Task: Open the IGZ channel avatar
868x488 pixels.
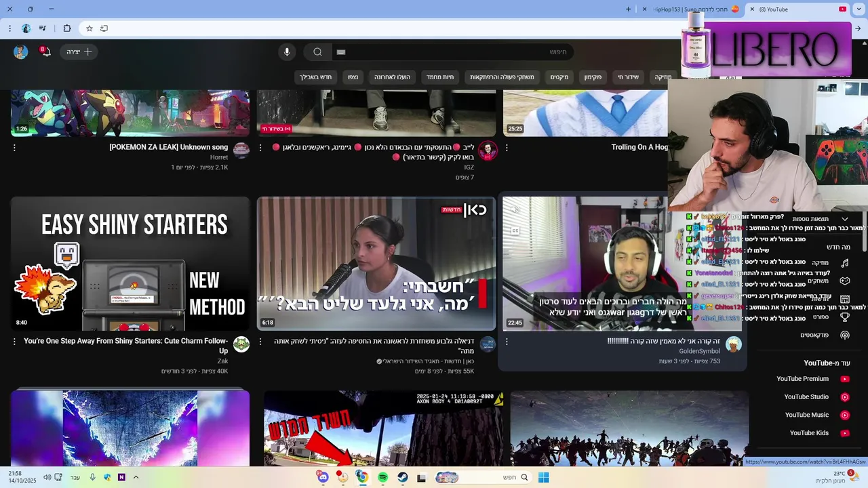Action: point(488,150)
